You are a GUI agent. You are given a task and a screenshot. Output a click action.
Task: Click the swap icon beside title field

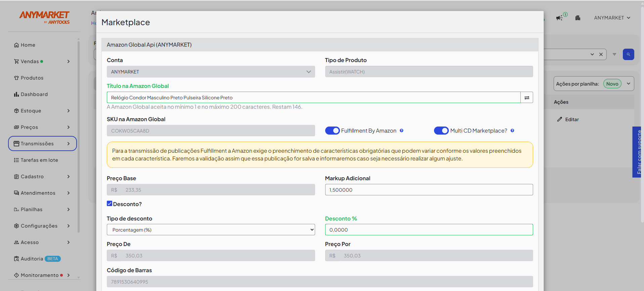click(527, 98)
